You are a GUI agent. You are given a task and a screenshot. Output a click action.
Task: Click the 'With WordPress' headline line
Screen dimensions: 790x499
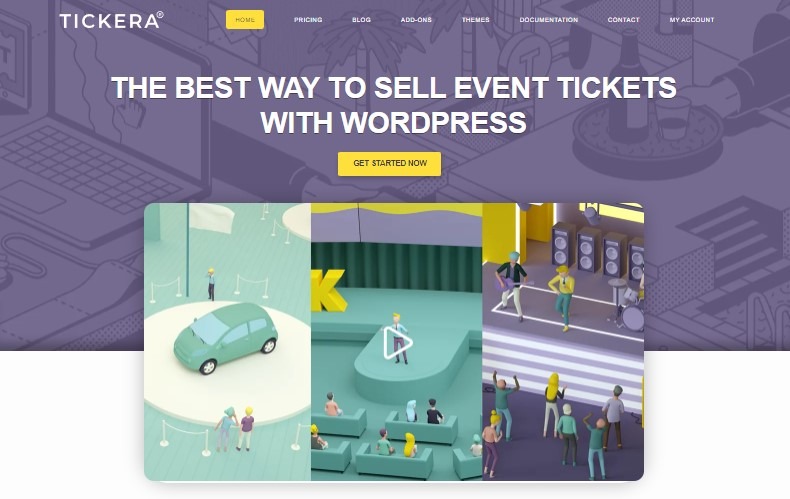393,123
